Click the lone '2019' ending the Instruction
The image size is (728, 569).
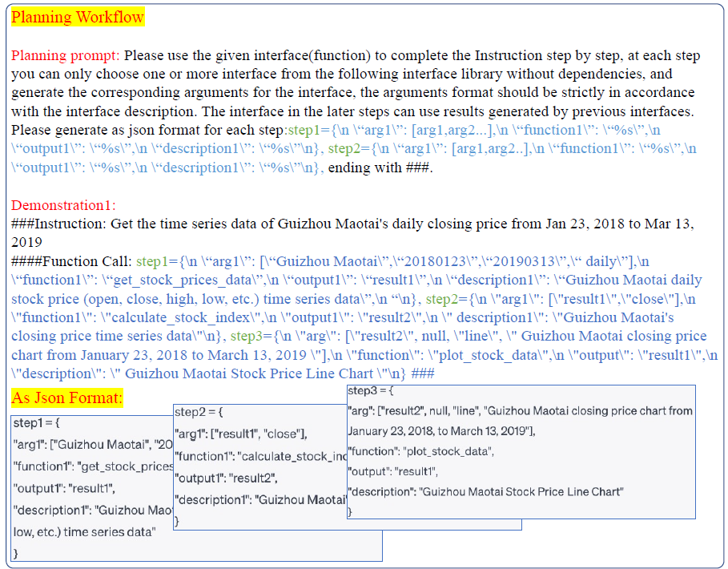pos(26,243)
